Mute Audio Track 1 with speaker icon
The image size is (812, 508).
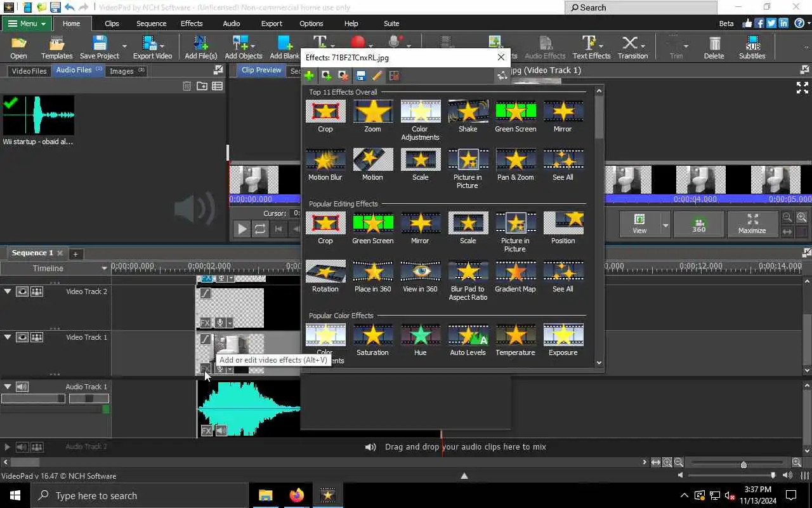[x=22, y=387]
